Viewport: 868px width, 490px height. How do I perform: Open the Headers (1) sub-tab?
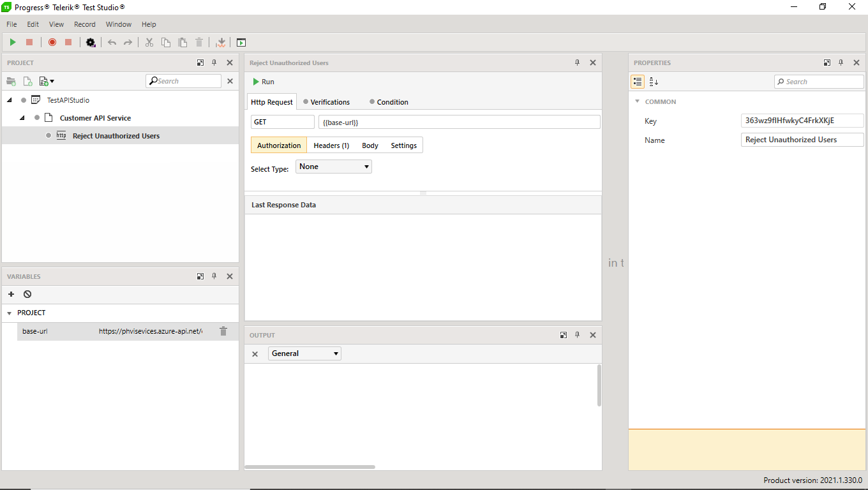(331, 145)
